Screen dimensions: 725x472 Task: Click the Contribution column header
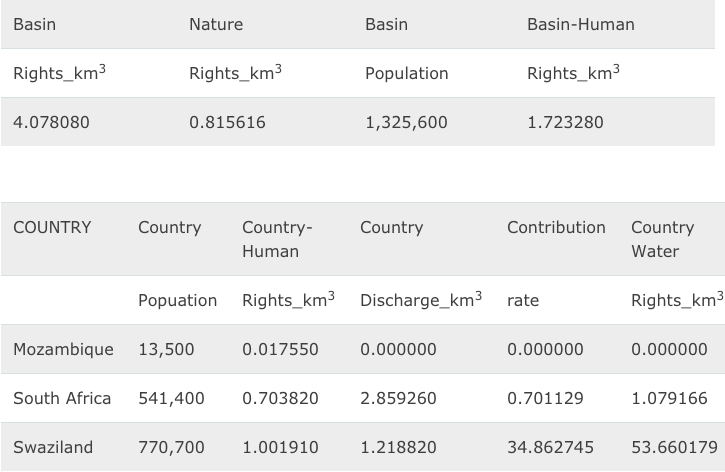(x=556, y=228)
